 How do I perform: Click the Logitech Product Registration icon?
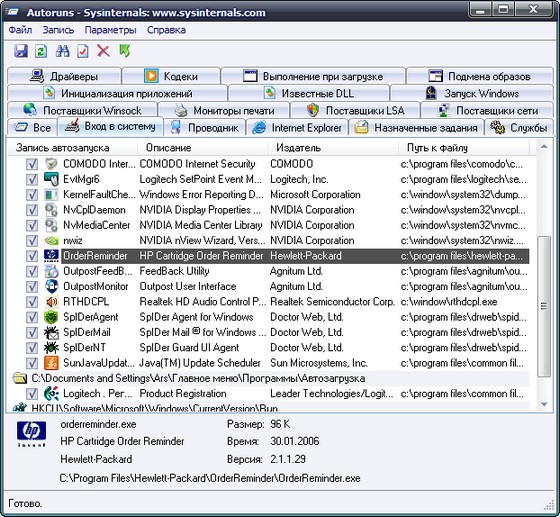click(x=51, y=394)
